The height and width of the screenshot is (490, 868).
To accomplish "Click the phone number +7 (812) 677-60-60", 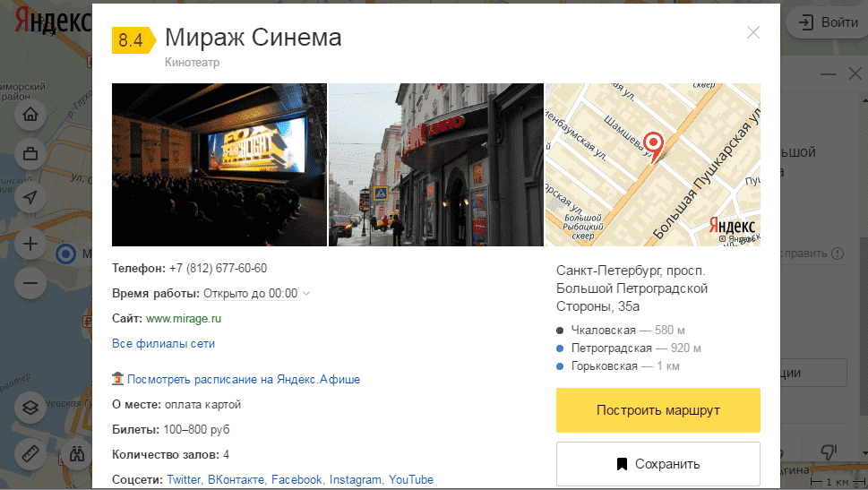I will pyautogui.click(x=218, y=269).
